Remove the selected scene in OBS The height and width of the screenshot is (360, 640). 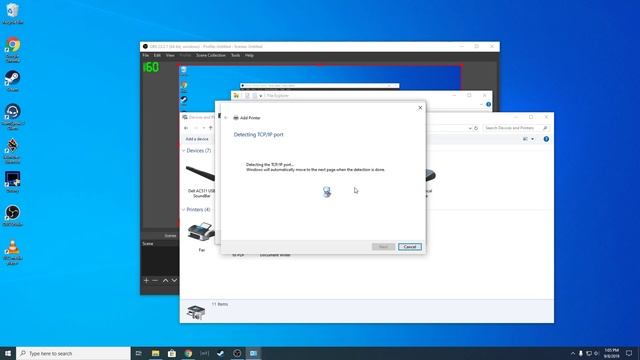click(x=155, y=280)
